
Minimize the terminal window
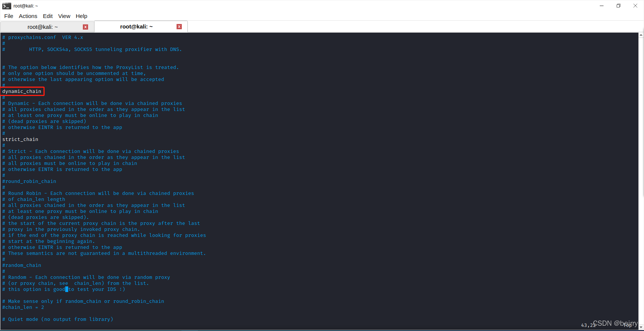[602, 6]
